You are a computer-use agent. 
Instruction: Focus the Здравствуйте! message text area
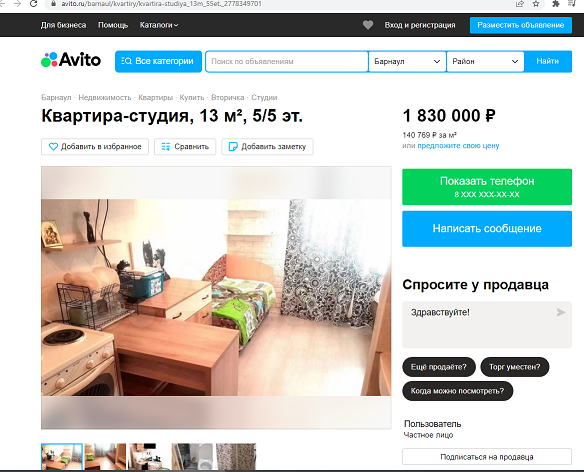[x=487, y=324]
